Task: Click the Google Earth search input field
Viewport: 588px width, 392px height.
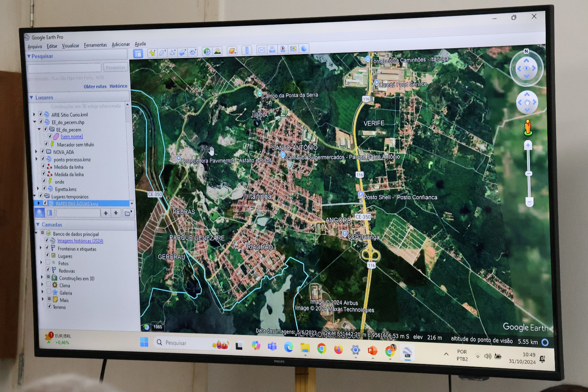Action: pos(64,68)
